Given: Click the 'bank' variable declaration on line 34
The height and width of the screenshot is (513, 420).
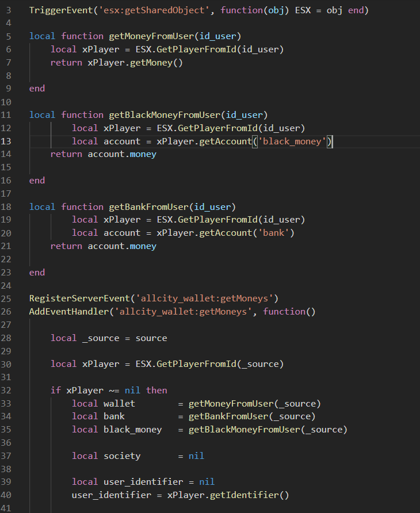Looking at the screenshot, I should 114,416.
